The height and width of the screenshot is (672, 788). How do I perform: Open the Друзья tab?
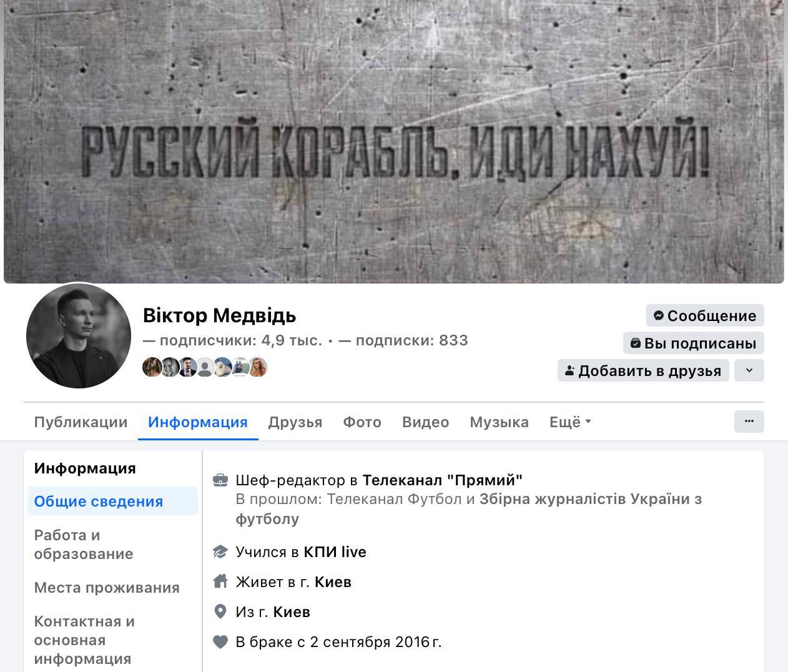point(295,422)
